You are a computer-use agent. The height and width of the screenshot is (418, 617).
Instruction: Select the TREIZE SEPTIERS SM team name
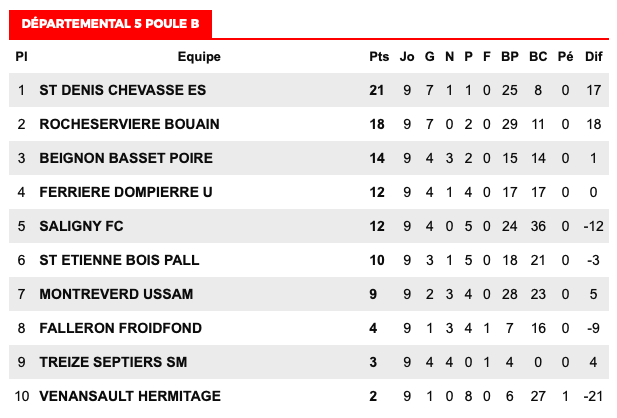click(x=113, y=362)
